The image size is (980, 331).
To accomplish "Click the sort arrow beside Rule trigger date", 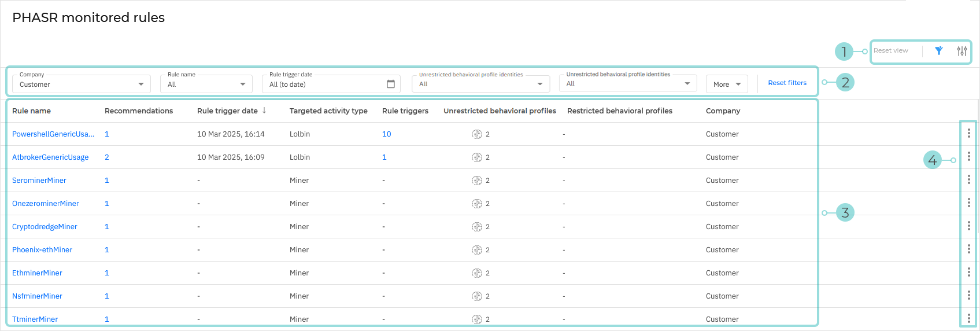I will click(x=264, y=111).
